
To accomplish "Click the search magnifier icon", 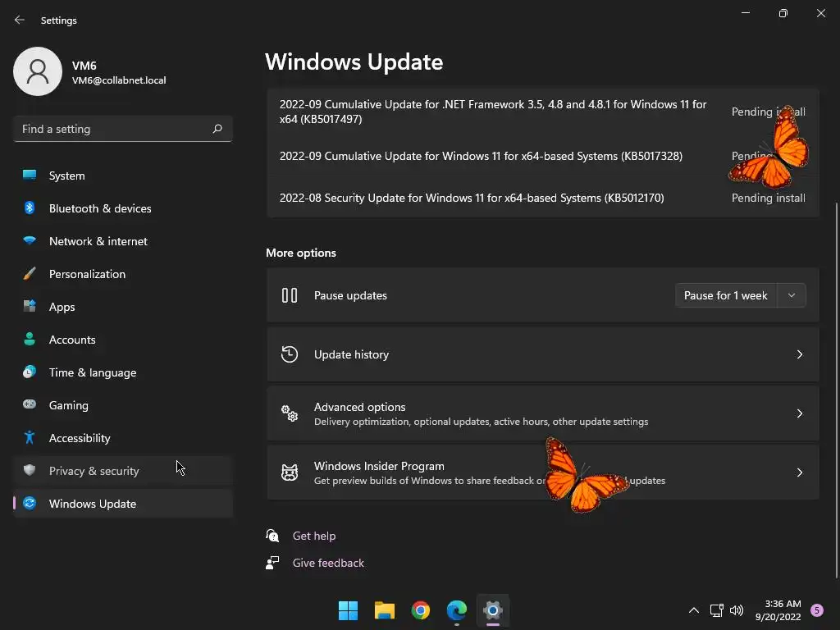I will click(217, 129).
